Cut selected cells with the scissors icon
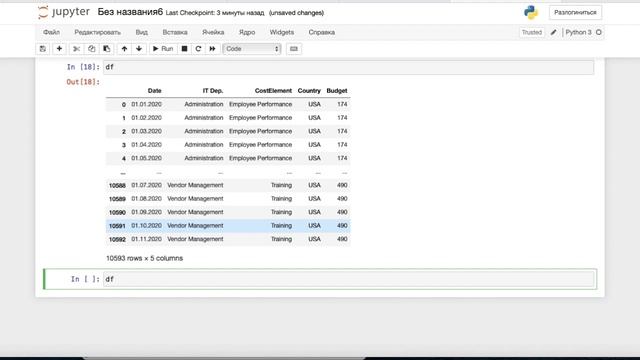640x360 pixels. pyautogui.click(x=76, y=49)
